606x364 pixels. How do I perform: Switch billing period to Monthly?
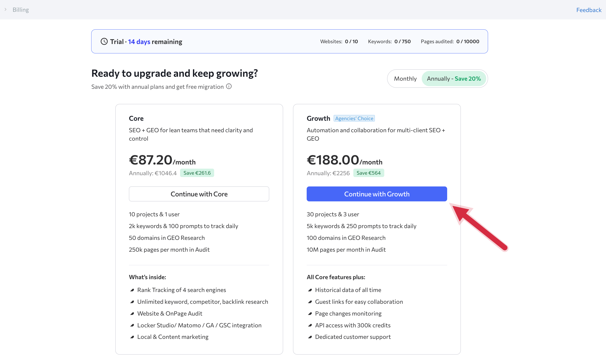click(x=405, y=79)
